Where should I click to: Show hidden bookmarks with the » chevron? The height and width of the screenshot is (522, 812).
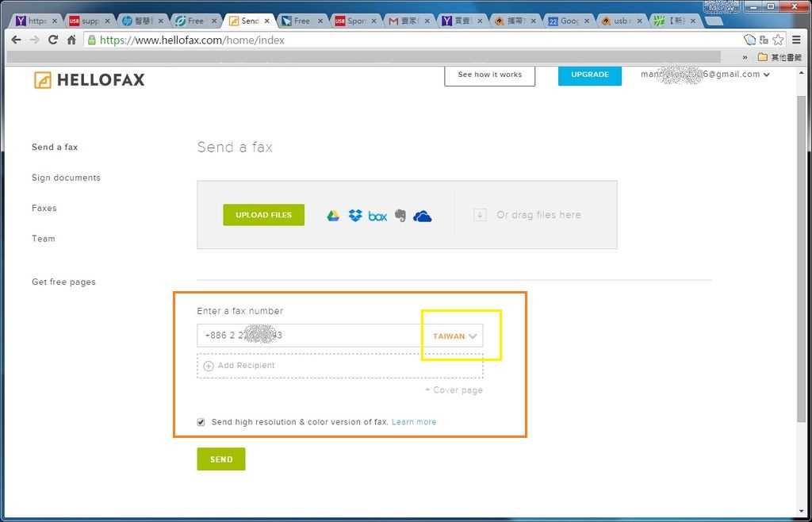click(x=745, y=57)
